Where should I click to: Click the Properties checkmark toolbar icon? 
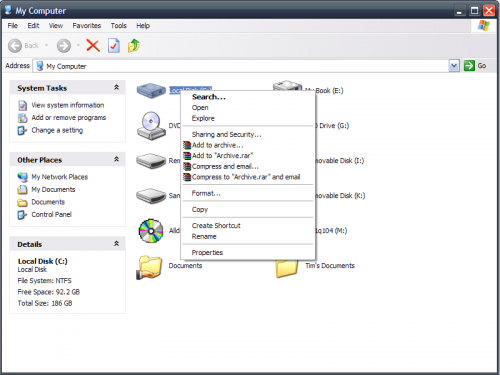pos(114,46)
